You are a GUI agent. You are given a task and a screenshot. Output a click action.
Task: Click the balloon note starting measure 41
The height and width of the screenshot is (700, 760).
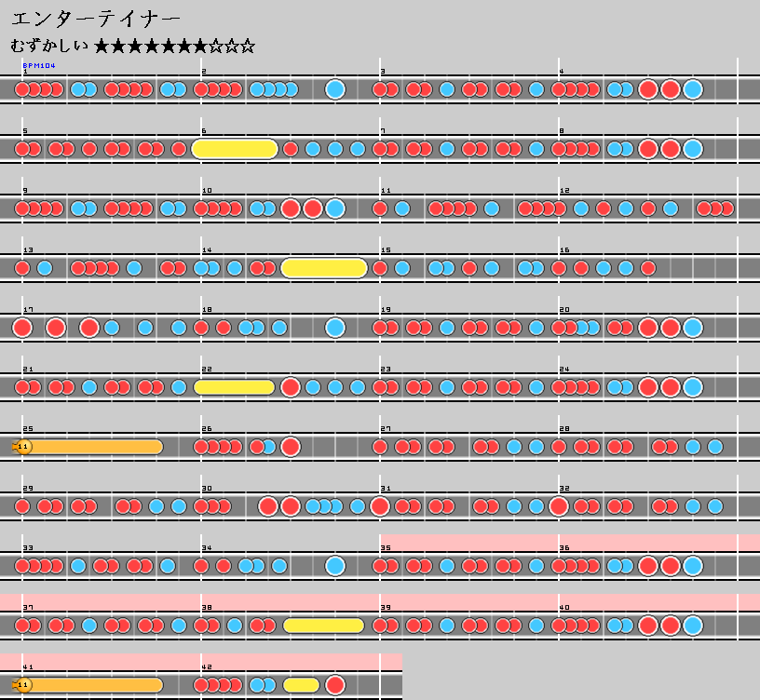pyautogui.click(x=23, y=685)
